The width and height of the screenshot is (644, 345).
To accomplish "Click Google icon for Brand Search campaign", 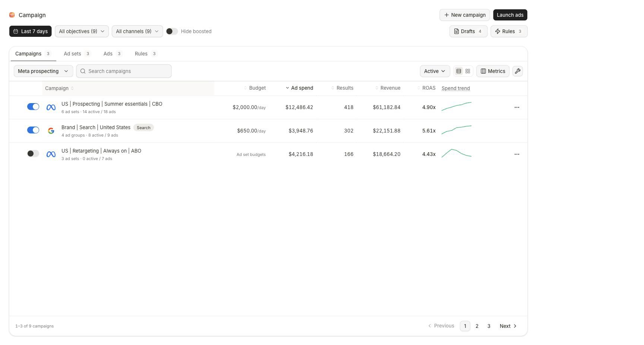I will coord(51,131).
